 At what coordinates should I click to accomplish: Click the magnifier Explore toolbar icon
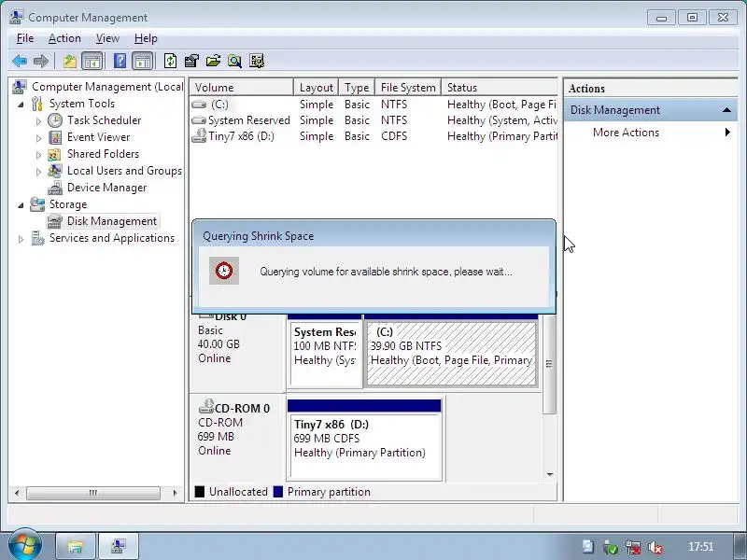point(234,61)
